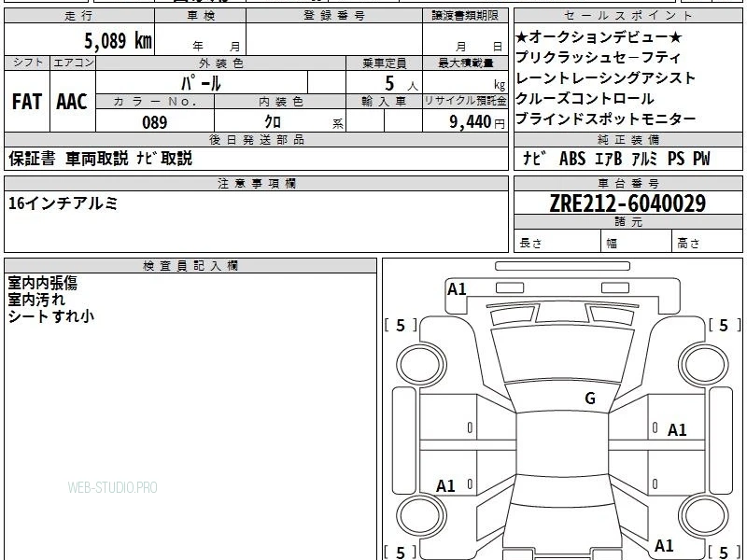This screenshot has height=560, width=747.
Task: Click the 譲渡書類期限 header
Action: tap(465, 16)
